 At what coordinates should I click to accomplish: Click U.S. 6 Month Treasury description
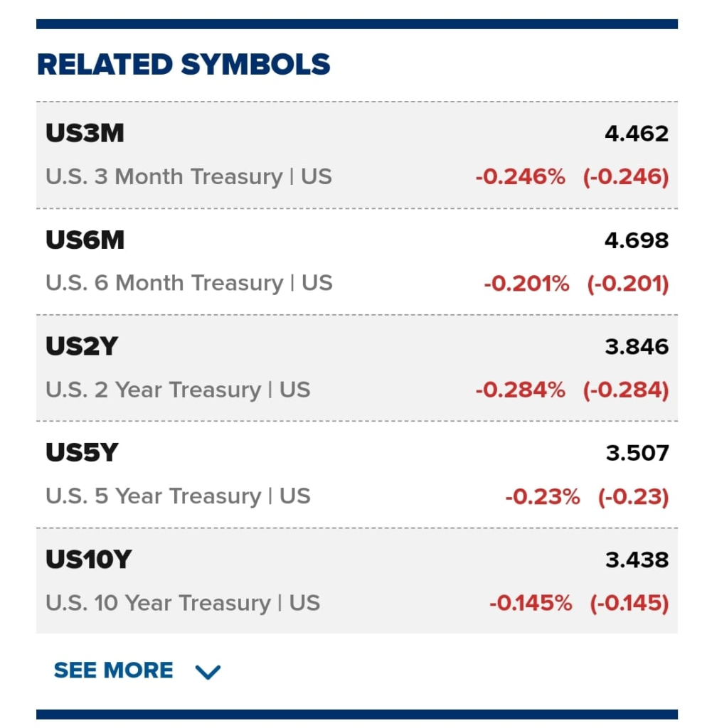coord(189,283)
